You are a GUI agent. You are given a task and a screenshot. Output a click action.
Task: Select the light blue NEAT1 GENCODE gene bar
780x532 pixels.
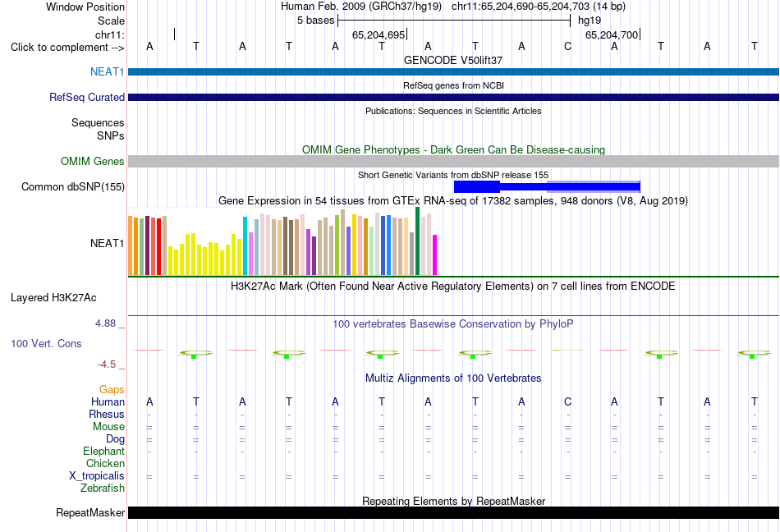[x=453, y=71]
